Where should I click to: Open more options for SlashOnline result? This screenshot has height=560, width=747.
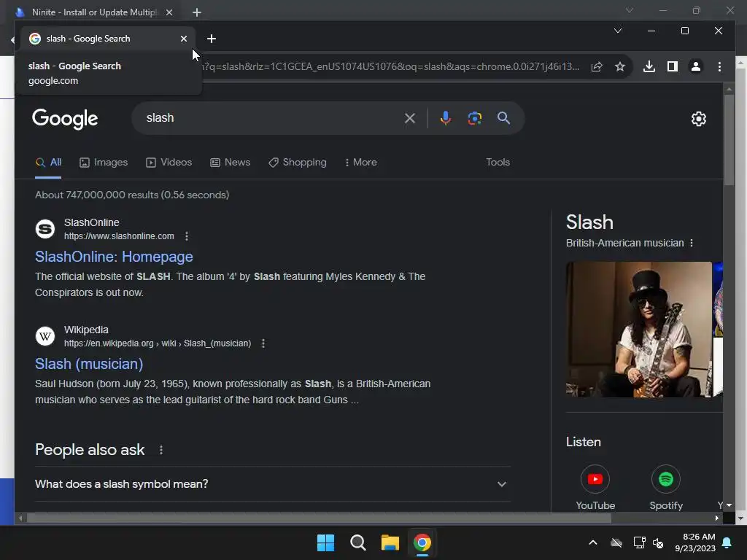(x=187, y=236)
